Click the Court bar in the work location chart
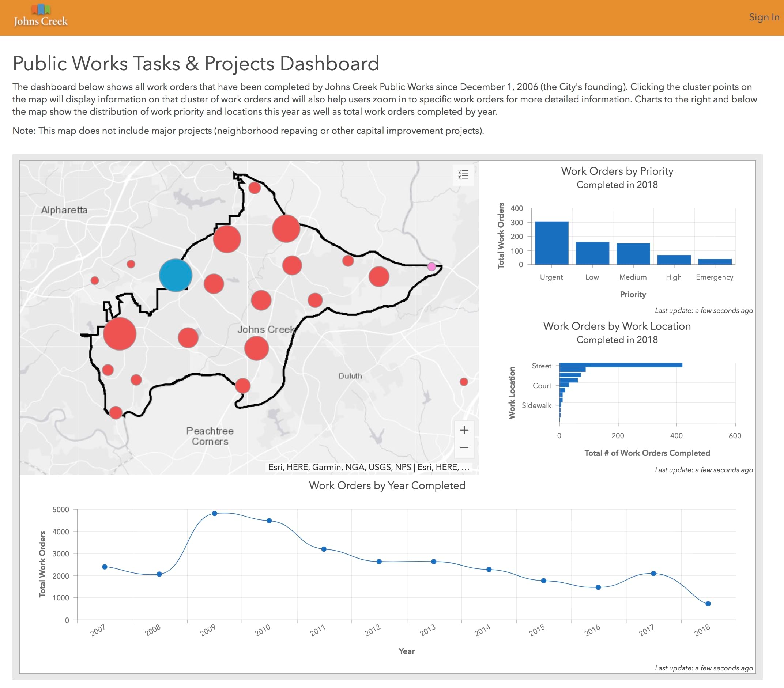Screen dimensions: 784x688 [564, 385]
